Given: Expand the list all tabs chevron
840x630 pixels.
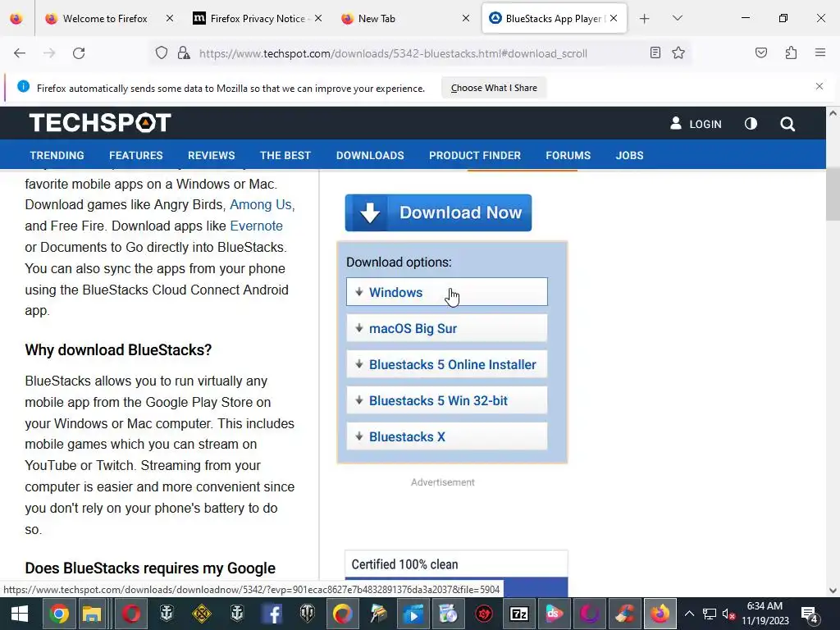Looking at the screenshot, I should [x=677, y=18].
